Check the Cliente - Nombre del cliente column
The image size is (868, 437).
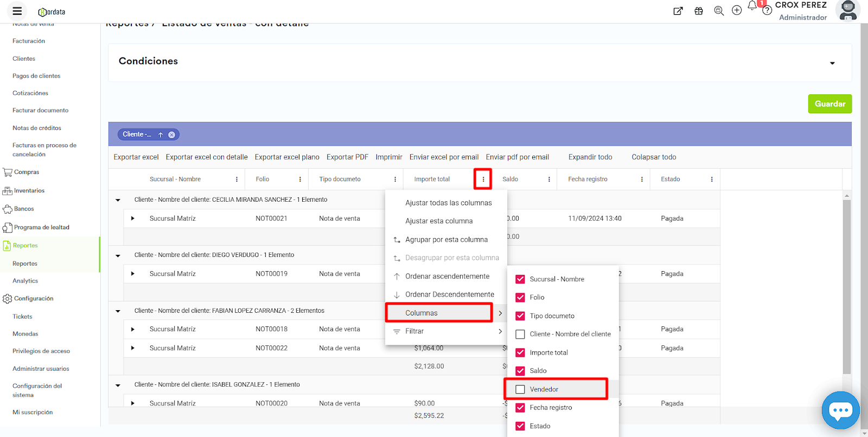coord(520,335)
